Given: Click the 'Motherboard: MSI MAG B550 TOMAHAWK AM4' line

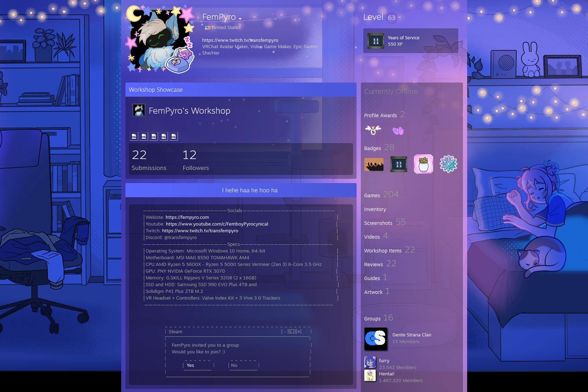Looking at the screenshot, I should [x=197, y=258].
